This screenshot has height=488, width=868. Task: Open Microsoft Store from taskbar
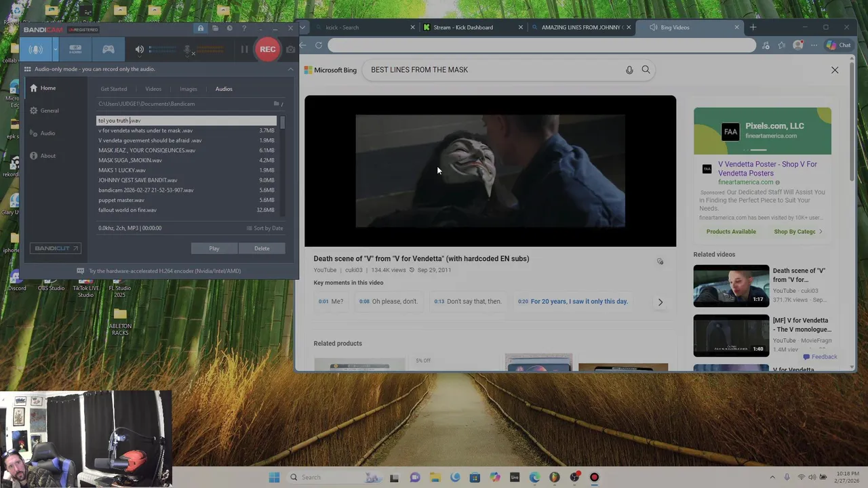475,477
